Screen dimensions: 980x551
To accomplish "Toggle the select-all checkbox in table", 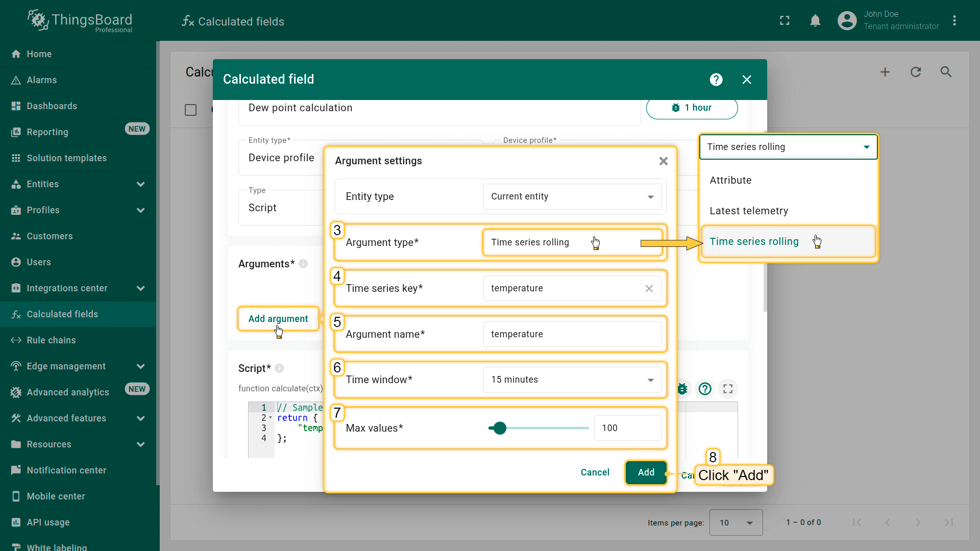I will click(x=190, y=110).
